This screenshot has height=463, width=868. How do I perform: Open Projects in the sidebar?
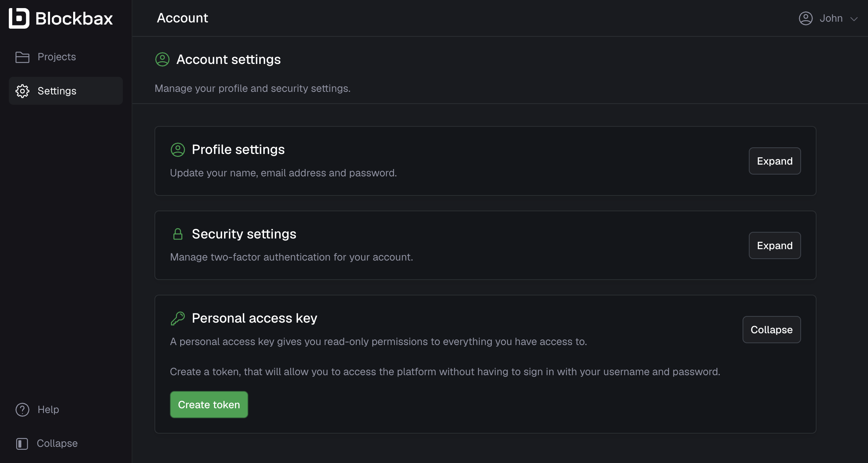66,57
